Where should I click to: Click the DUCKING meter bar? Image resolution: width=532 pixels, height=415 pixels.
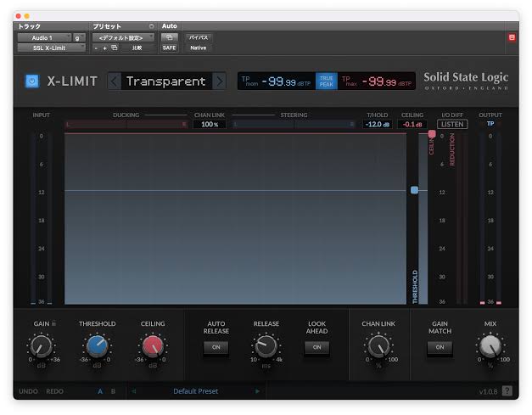coord(126,125)
